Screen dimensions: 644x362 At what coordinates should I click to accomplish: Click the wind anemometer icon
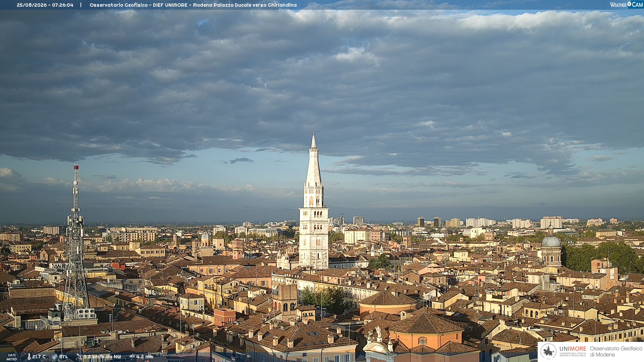(79, 357)
